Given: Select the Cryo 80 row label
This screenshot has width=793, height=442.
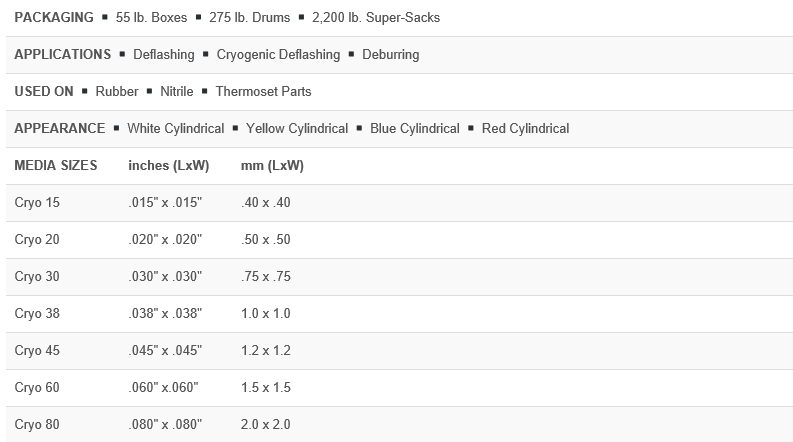Looking at the screenshot, I should (x=37, y=424).
